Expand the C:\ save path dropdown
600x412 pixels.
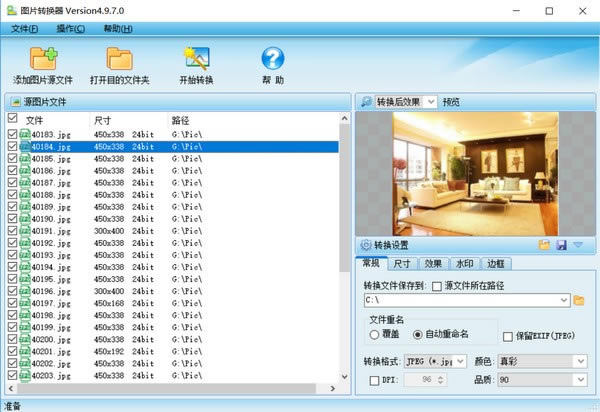point(564,300)
